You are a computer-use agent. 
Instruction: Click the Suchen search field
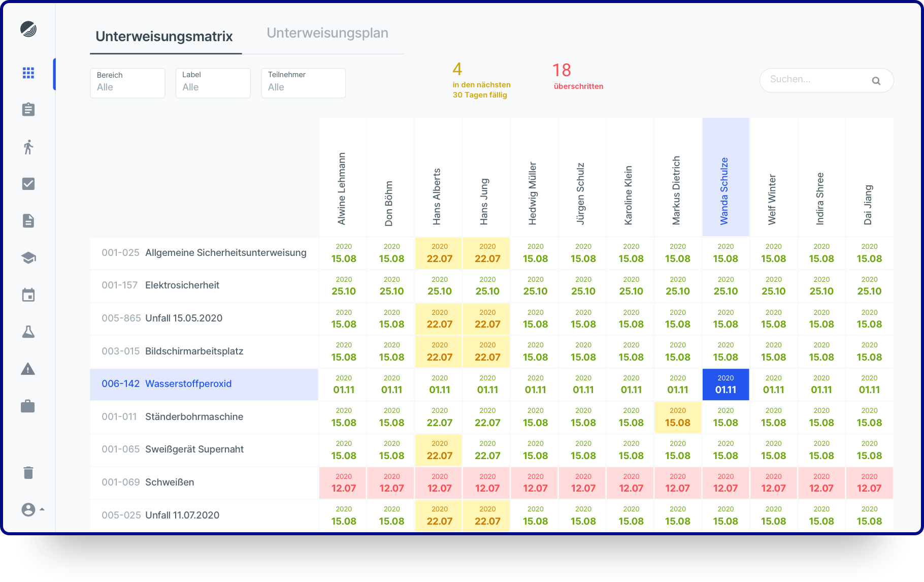[x=817, y=80]
